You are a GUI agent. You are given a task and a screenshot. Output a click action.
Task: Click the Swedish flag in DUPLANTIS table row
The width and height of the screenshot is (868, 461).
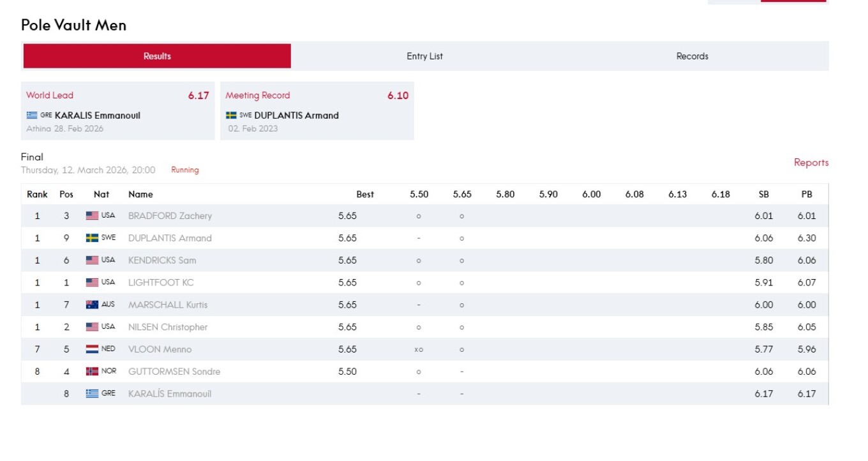[93, 238]
